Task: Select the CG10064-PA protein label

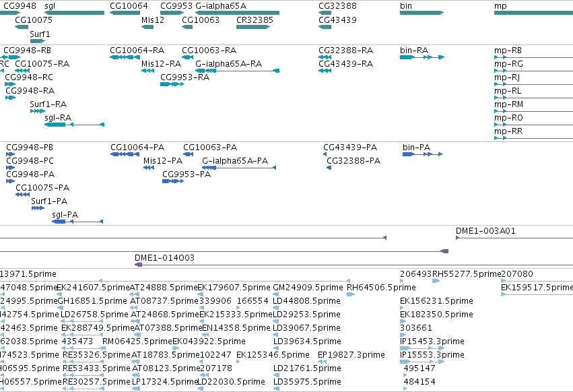Action: [x=137, y=148]
